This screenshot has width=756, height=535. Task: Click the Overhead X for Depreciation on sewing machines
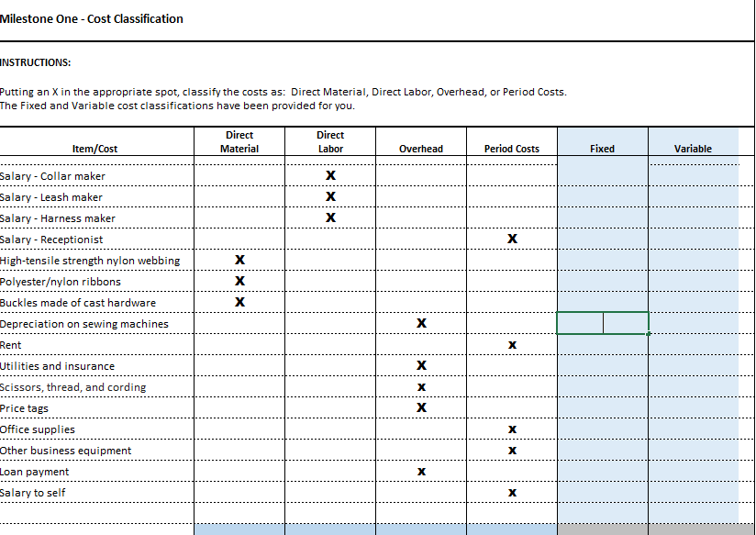pyautogui.click(x=421, y=323)
